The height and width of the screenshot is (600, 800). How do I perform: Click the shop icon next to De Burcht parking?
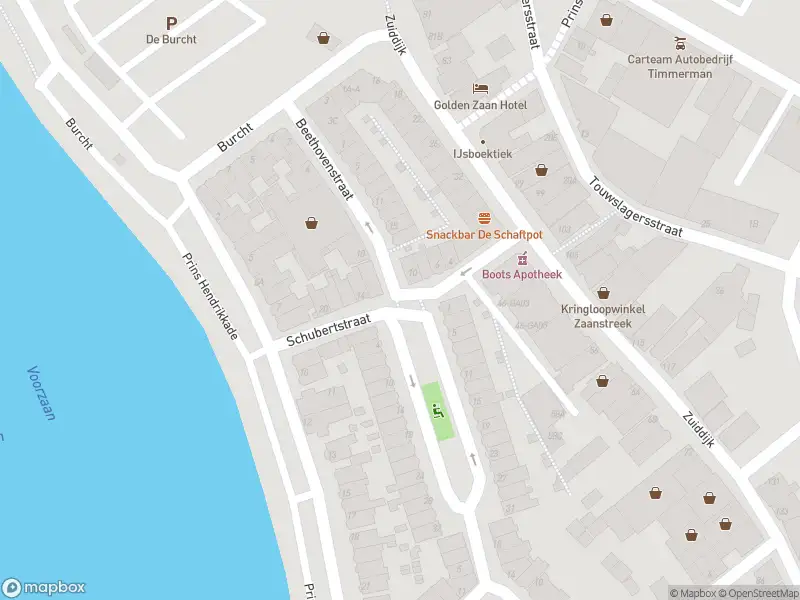pos(323,38)
